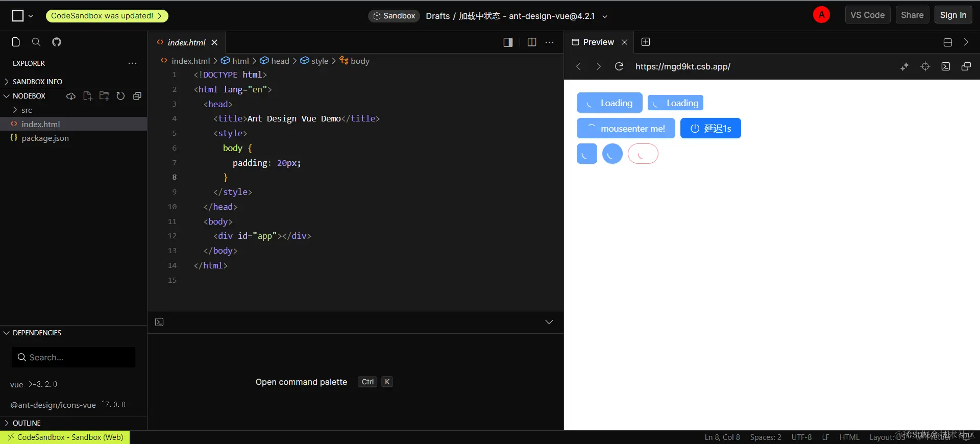Open the user avatar A

(x=821, y=15)
